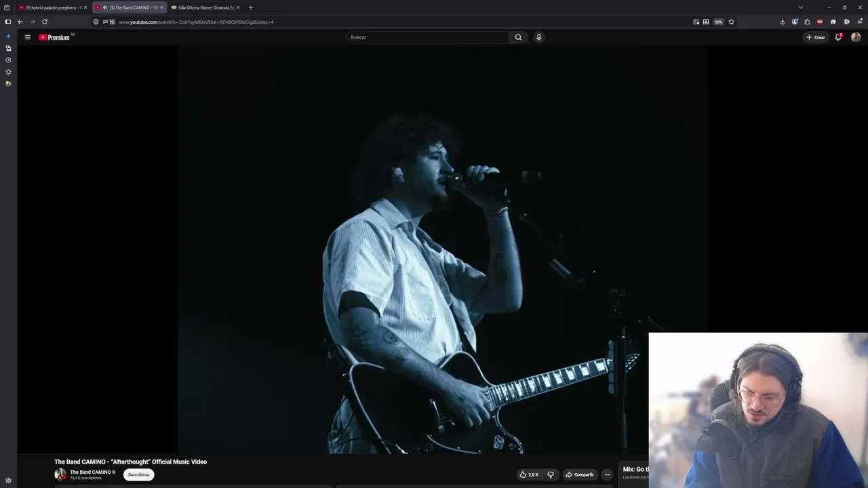Open sidebar settings gear
Viewport: 868px width, 488px height.
click(8, 481)
